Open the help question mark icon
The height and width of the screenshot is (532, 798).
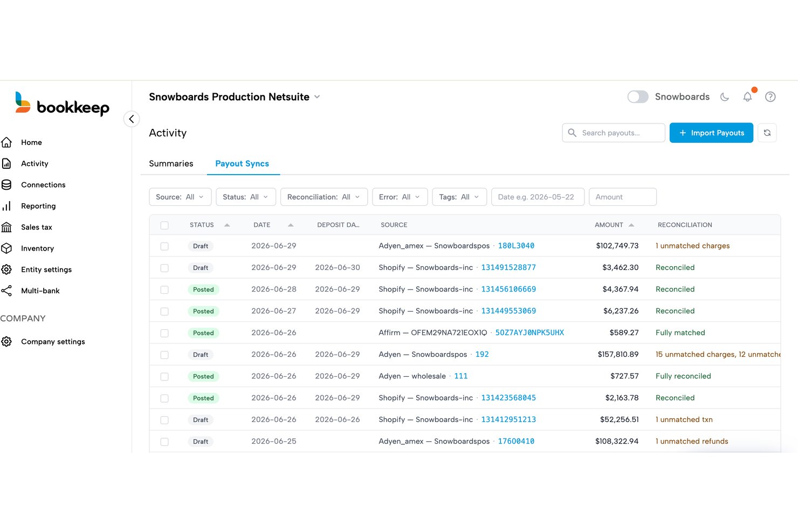click(771, 97)
